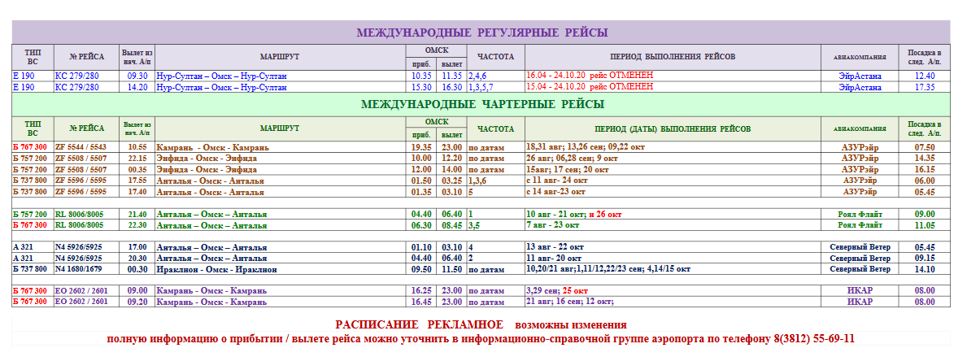Click Omsk arrival time 01.35
Image resolution: width=980 pixels, height=348 pixels.
click(x=421, y=192)
